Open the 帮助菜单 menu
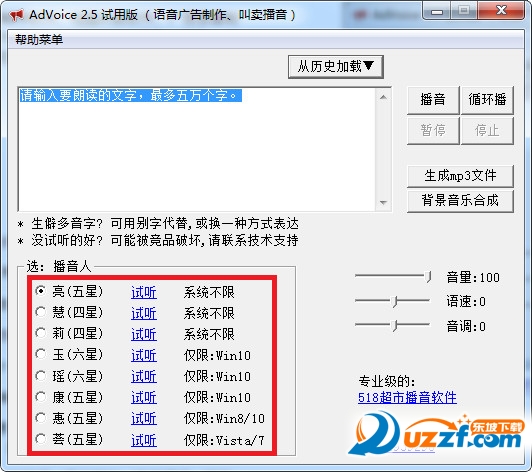532x472 pixels. (39, 39)
